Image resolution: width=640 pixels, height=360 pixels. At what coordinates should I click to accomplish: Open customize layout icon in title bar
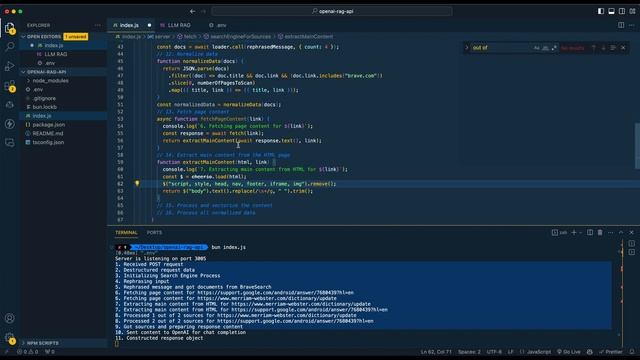coord(632,11)
